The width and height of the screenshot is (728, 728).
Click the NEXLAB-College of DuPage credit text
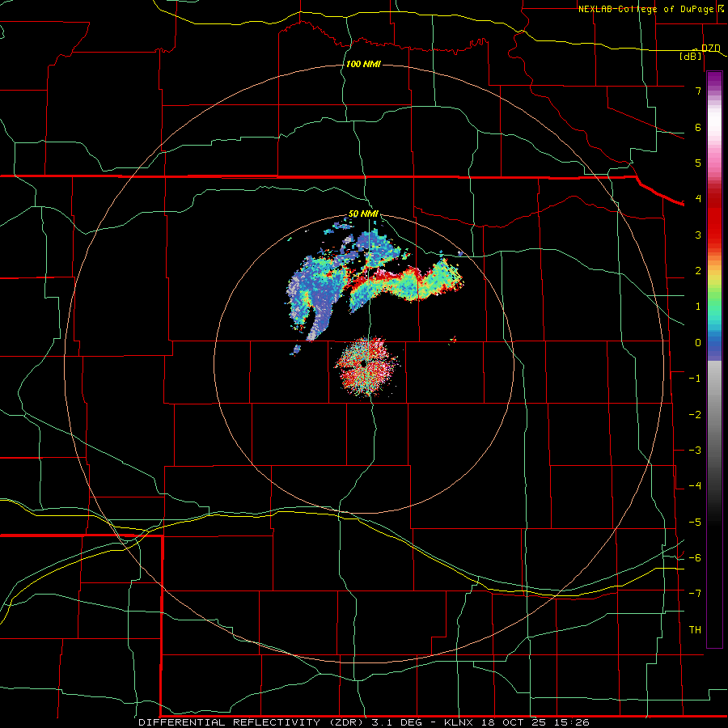point(645,9)
